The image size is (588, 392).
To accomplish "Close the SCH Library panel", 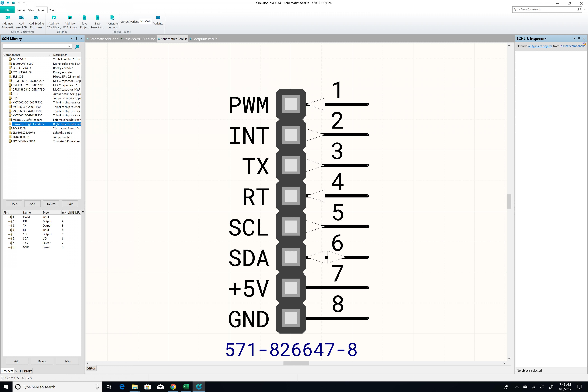I will (x=81, y=39).
